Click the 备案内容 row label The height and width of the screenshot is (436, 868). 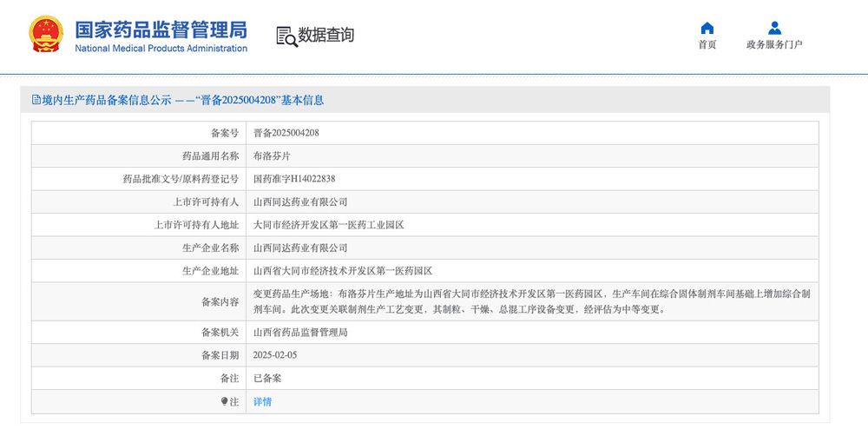pos(220,302)
